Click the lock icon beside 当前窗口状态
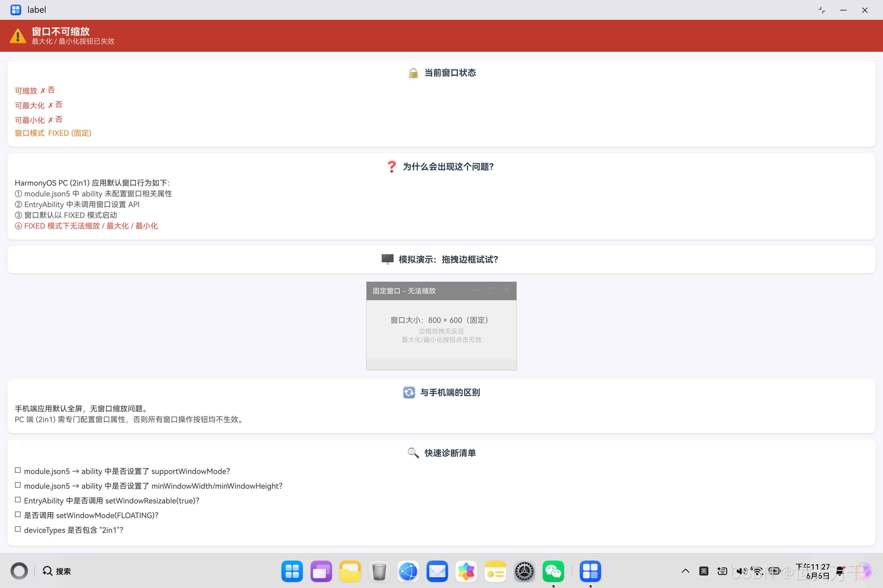883x588 pixels. coord(413,73)
